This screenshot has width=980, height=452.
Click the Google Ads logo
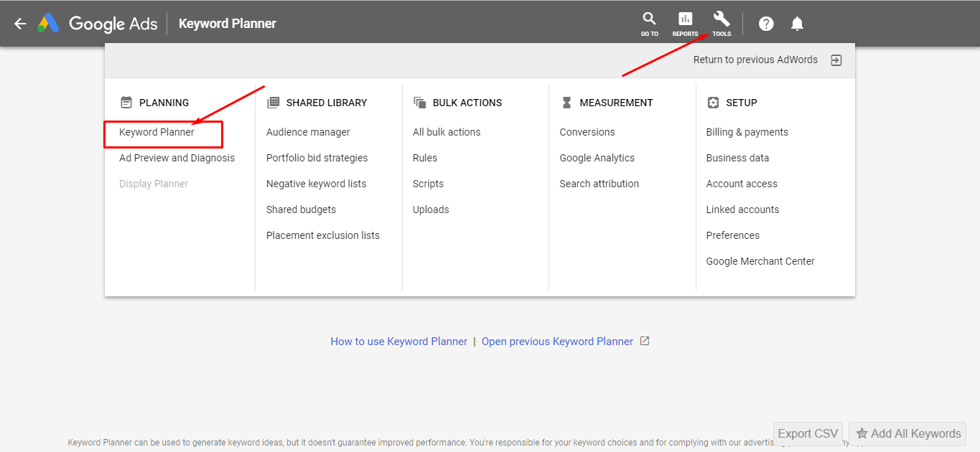[x=98, y=24]
